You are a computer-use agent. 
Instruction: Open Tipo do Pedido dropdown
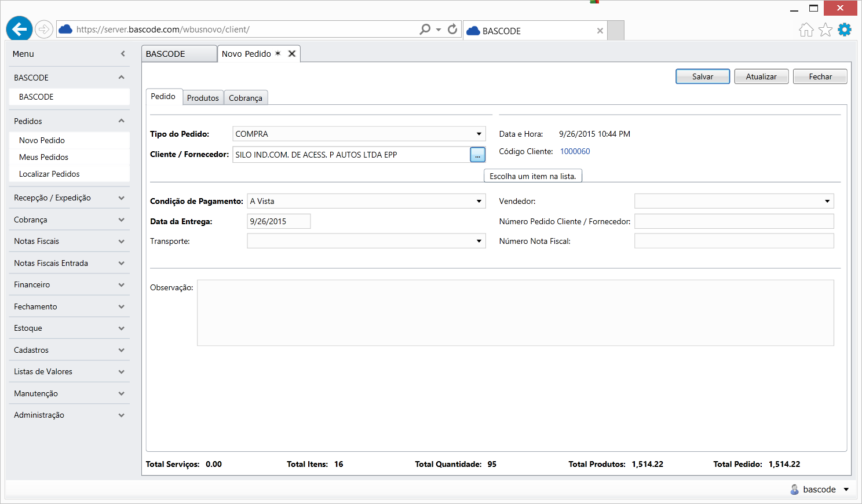479,134
